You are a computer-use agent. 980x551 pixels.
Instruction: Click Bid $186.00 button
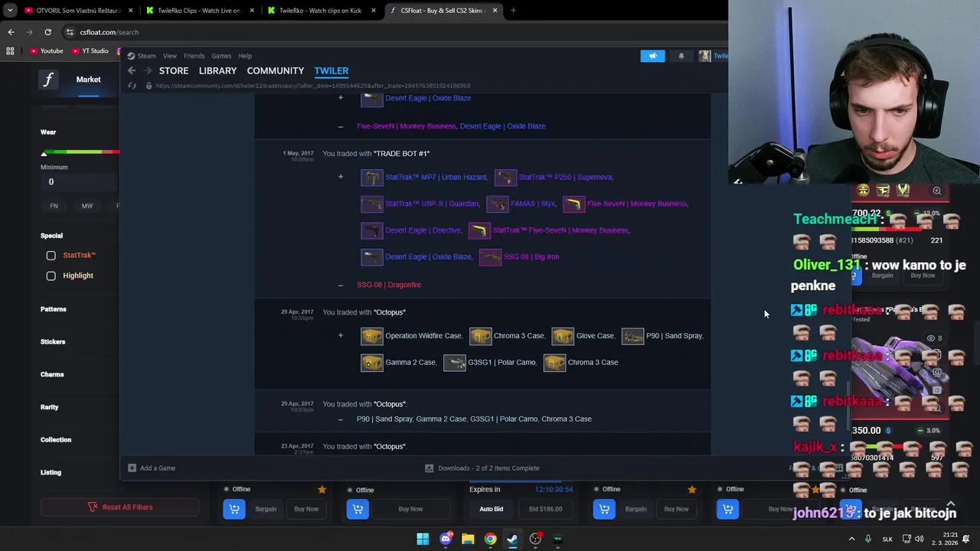(x=545, y=509)
